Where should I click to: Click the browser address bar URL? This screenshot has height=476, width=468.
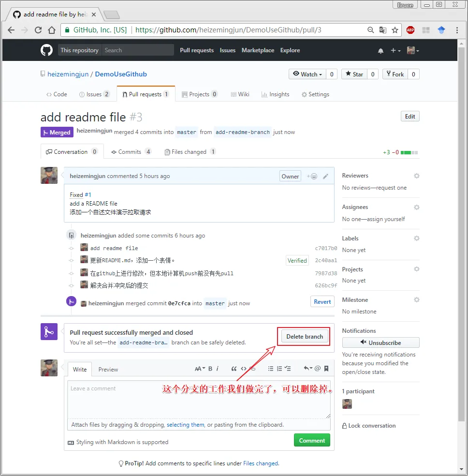[x=228, y=30]
